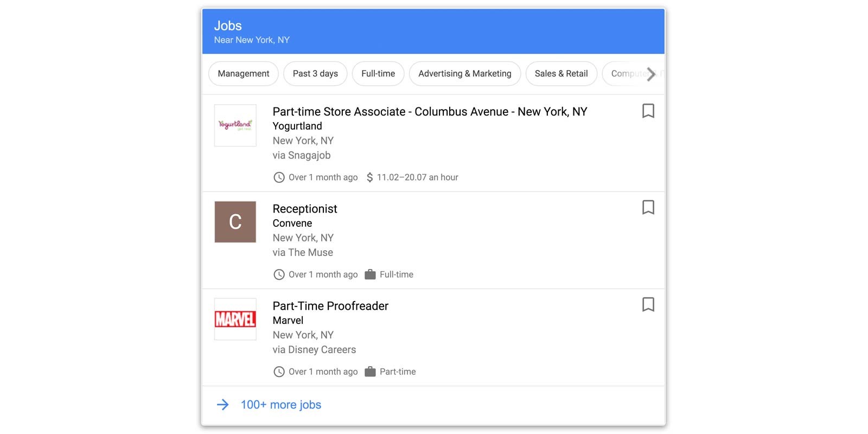Open the Part-Time Proofreader job title
Screen dimensions: 868x434
coord(330,306)
